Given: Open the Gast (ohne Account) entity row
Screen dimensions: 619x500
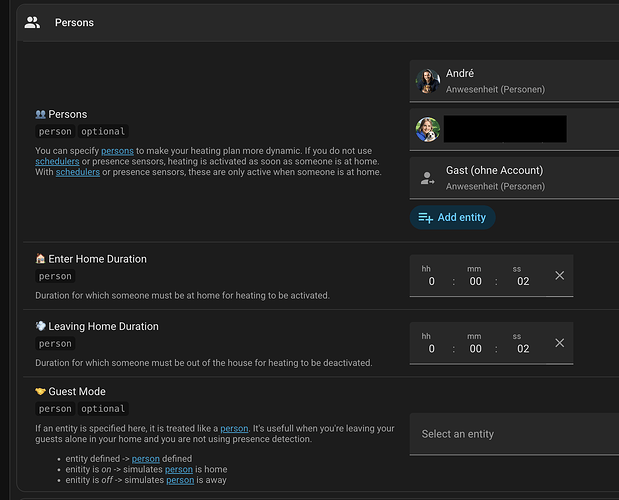Looking at the screenshot, I should pos(514,178).
